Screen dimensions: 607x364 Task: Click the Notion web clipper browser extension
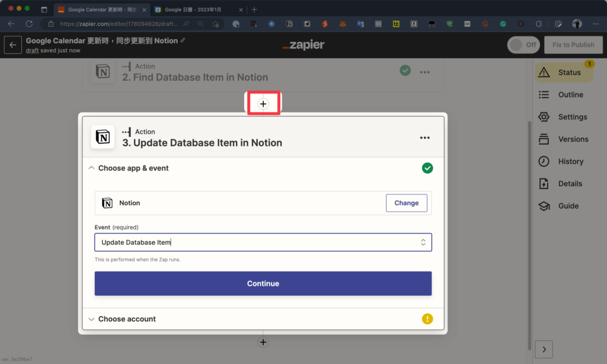coord(289,24)
